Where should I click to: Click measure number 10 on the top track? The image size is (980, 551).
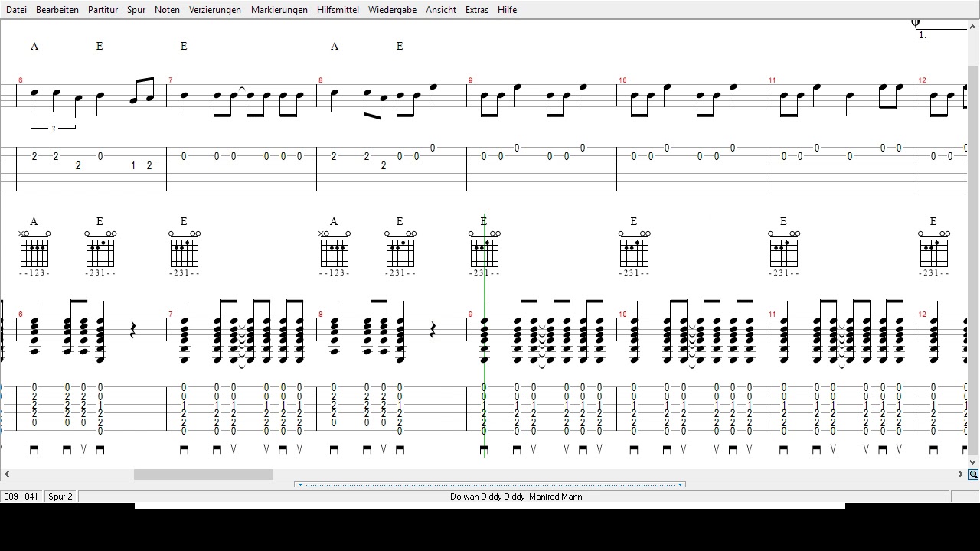point(622,80)
